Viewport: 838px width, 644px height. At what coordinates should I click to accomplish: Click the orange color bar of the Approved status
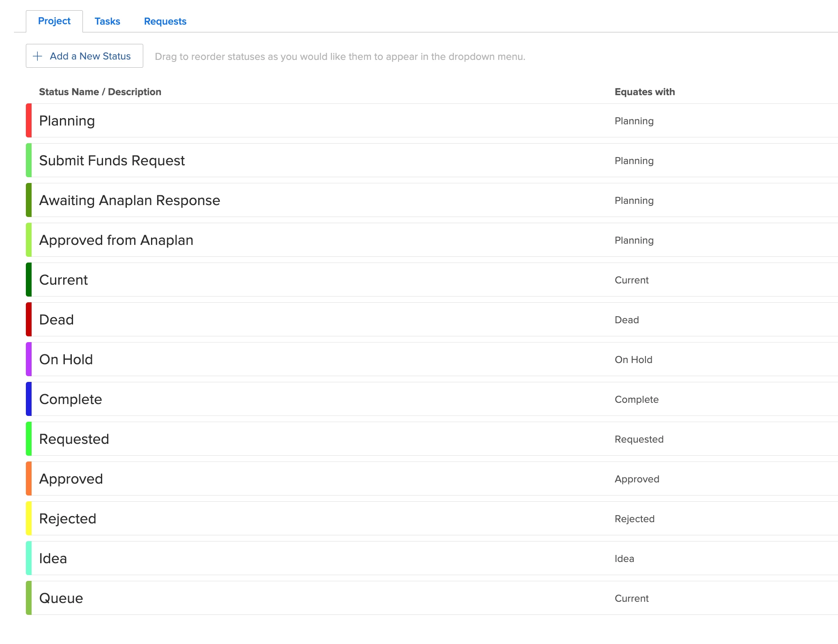tap(29, 479)
